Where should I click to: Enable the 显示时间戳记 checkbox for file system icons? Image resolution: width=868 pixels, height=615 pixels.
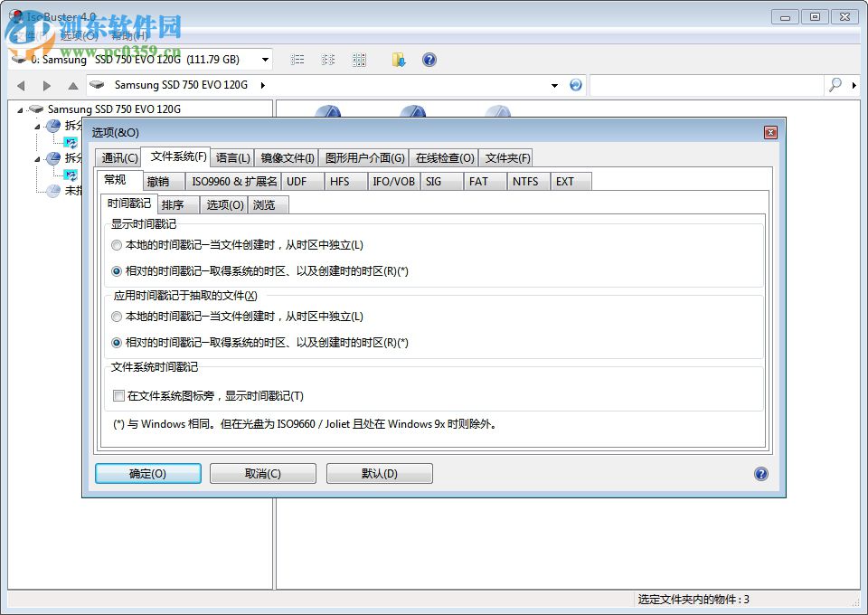coord(118,395)
